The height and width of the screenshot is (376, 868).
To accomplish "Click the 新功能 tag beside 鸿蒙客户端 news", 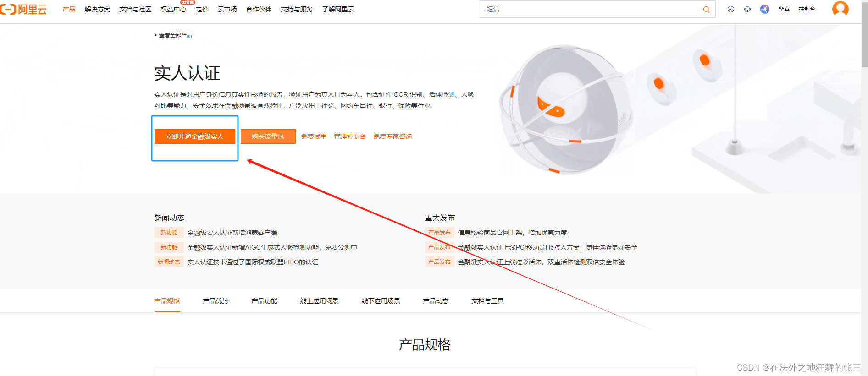I will [x=169, y=233].
